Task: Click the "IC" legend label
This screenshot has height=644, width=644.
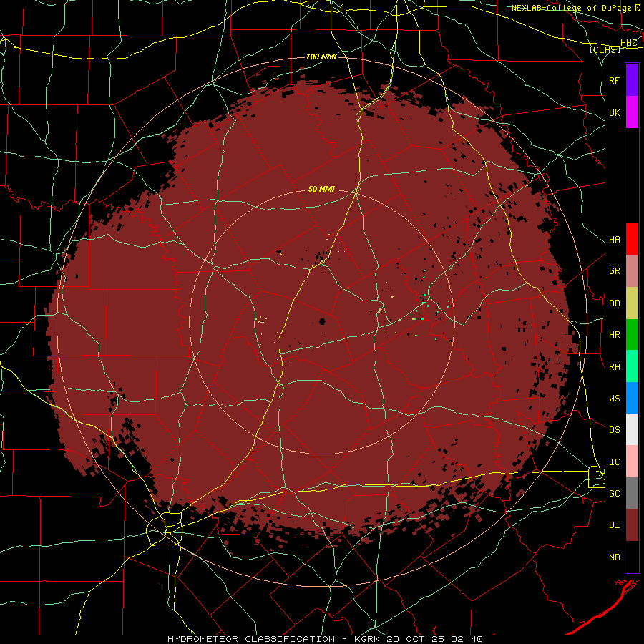Action: pos(614,462)
